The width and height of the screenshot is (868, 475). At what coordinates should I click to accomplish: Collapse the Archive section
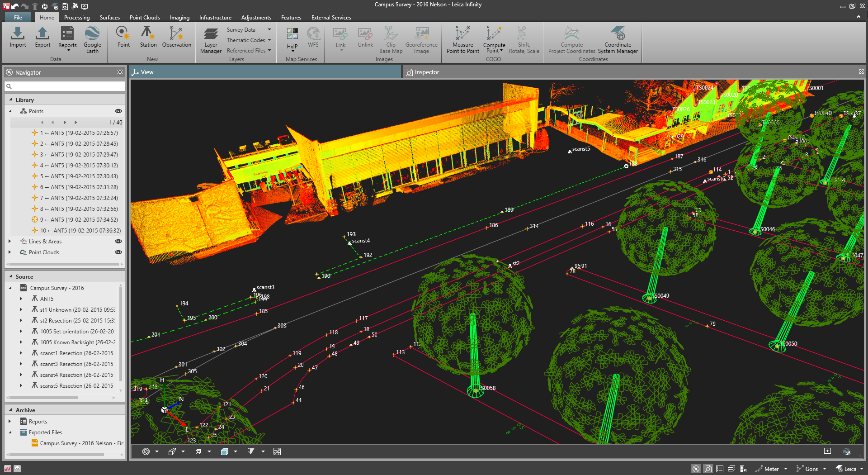tap(10, 410)
